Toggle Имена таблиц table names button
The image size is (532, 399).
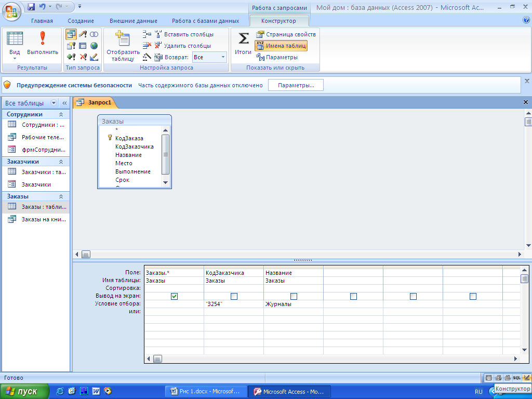(281, 46)
